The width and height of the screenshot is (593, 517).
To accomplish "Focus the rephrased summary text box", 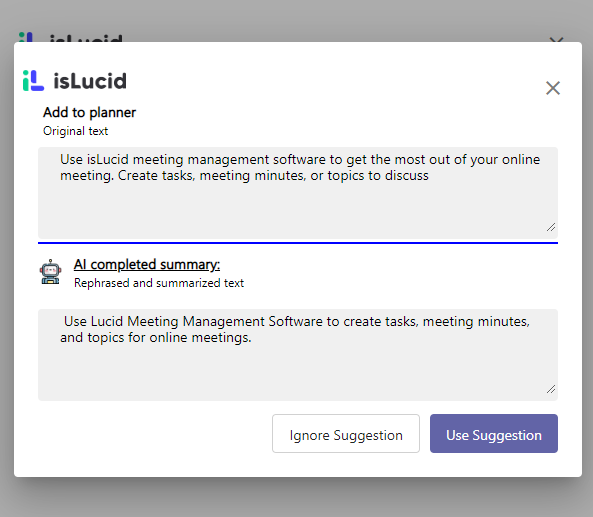I will click(x=298, y=355).
